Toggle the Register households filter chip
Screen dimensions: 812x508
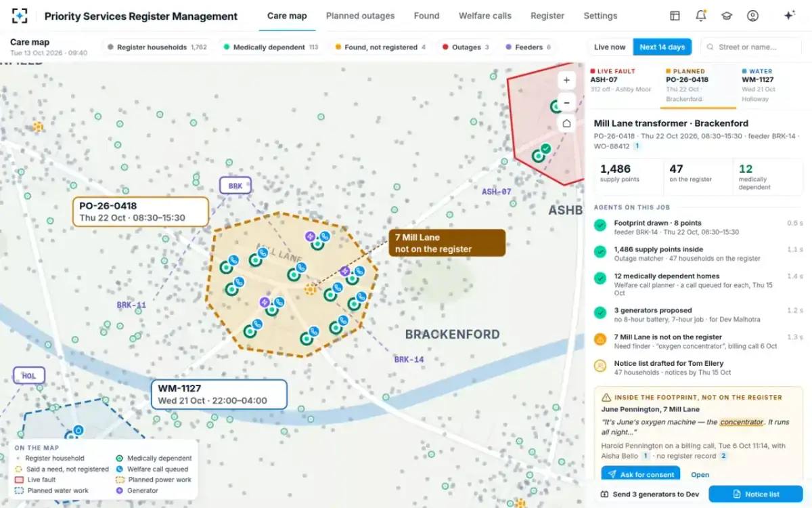click(158, 47)
